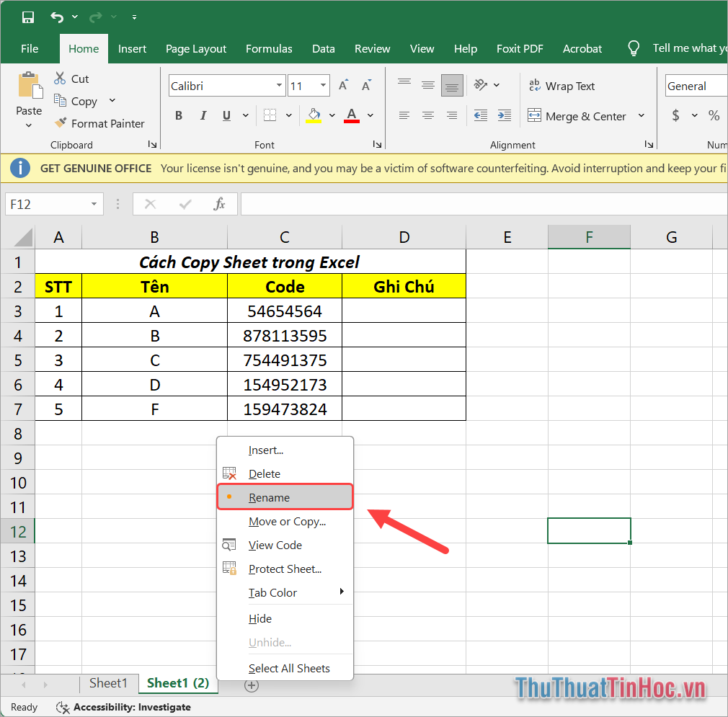Switch to Page Layout tab
The height and width of the screenshot is (717, 728).
(x=196, y=49)
